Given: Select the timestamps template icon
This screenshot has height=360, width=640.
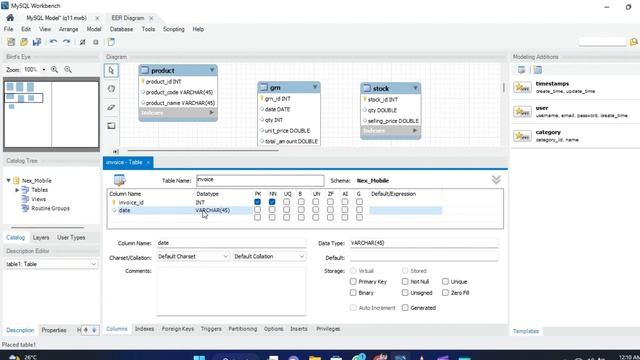Looking at the screenshot, I should [522, 87].
